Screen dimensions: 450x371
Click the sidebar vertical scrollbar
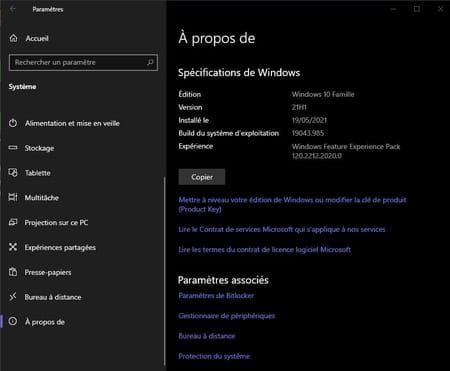[165, 271]
